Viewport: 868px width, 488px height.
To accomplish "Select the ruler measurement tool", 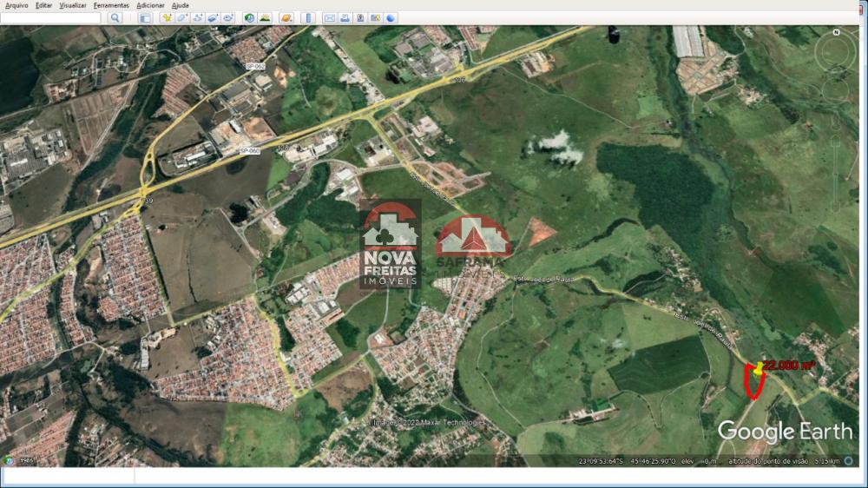I will pos(306,17).
